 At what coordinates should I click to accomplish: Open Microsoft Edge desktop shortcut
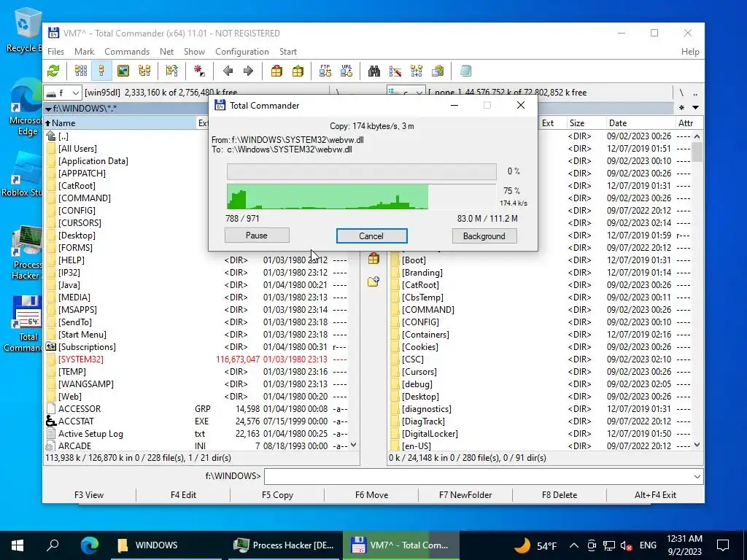coord(27,108)
